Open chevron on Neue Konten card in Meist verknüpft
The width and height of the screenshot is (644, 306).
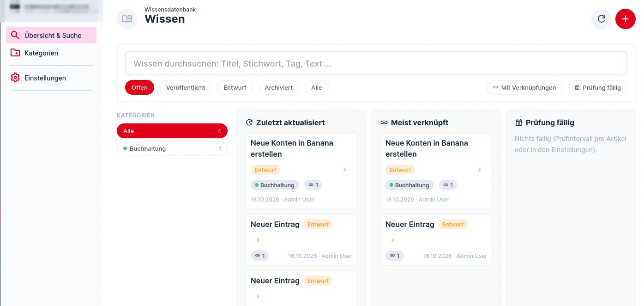tap(480, 170)
